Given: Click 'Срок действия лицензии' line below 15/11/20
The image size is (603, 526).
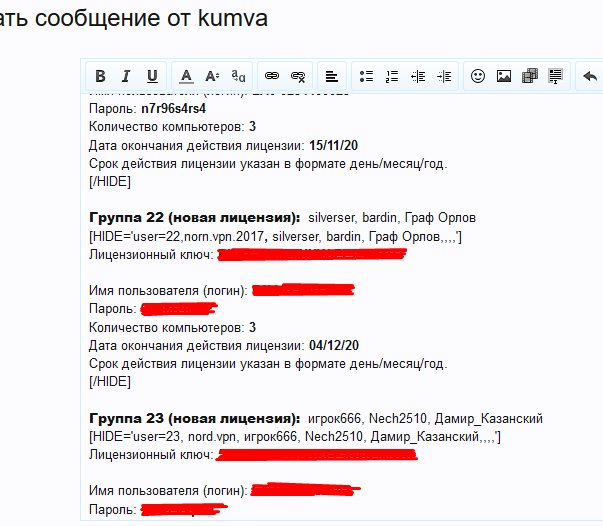Looking at the screenshot, I should point(268,164).
